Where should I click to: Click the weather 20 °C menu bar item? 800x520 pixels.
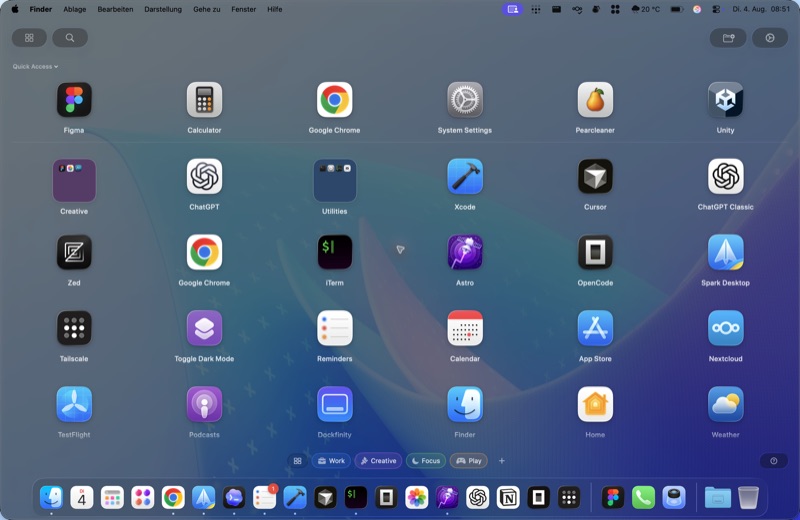point(645,9)
